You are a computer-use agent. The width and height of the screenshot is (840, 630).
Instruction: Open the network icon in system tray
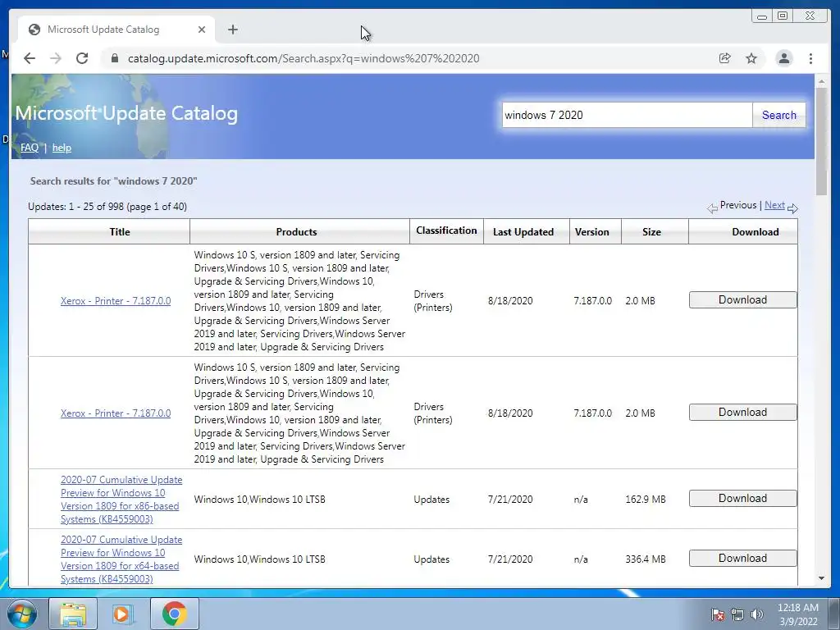tap(737, 614)
